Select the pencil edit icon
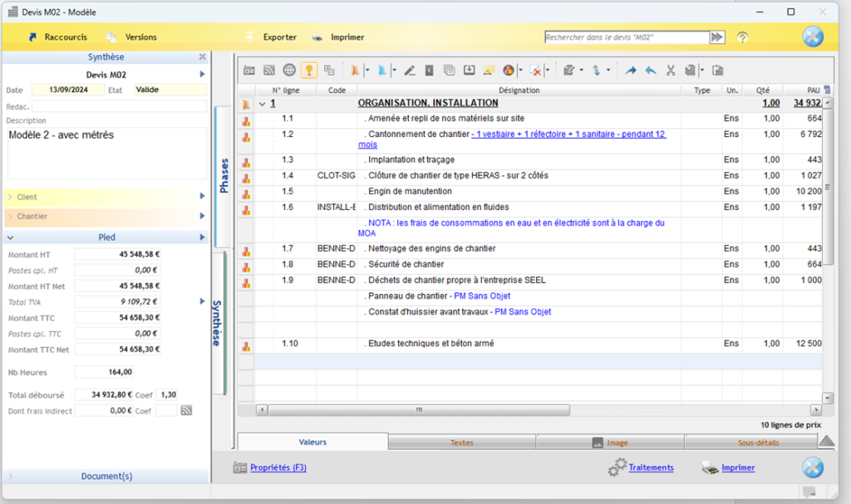This screenshot has width=851, height=504. (x=409, y=71)
